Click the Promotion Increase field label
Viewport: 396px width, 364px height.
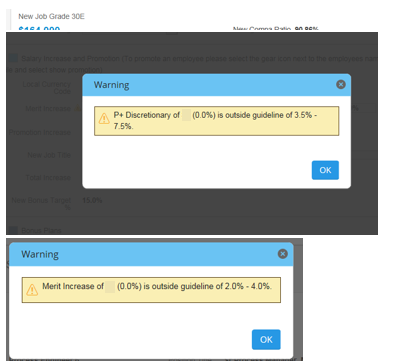[x=40, y=133]
